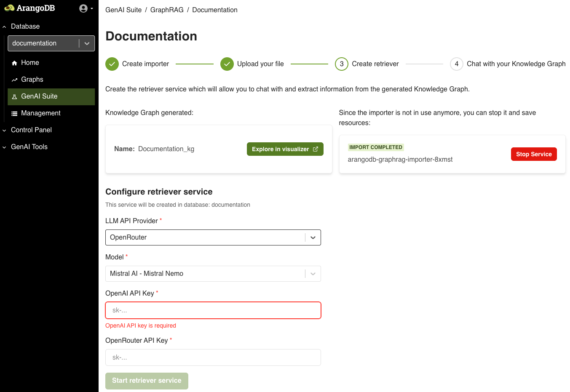
Task: Click the LLM API Provider field label
Action: pos(131,221)
